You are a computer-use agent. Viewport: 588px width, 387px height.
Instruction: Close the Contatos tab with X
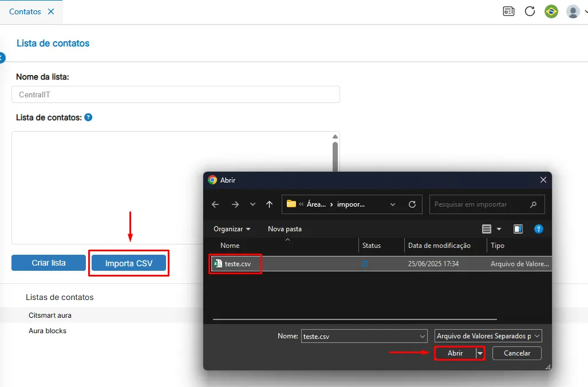coord(51,11)
